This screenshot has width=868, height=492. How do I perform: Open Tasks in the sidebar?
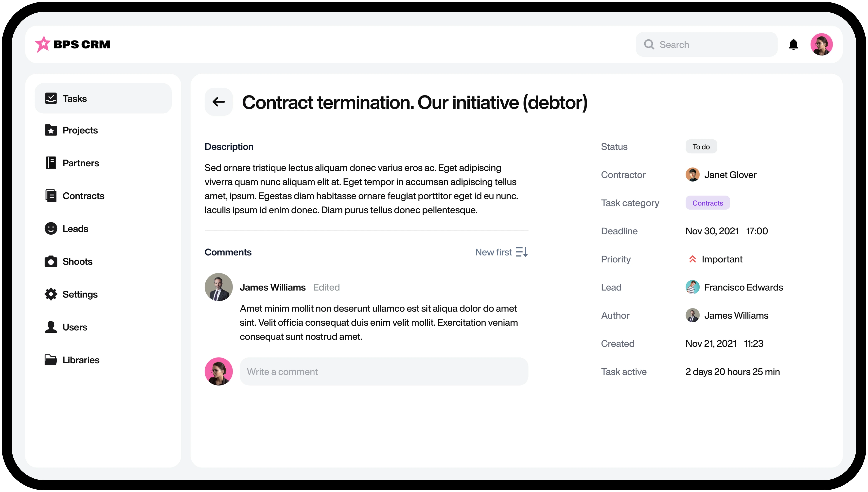point(103,98)
